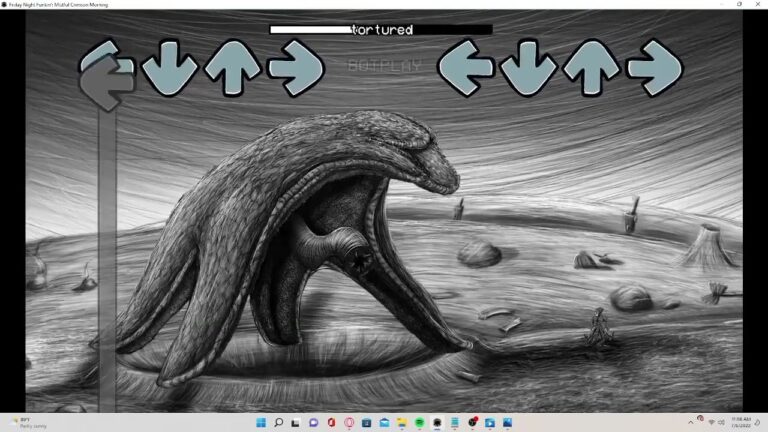This screenshot has width=768, height=432.
Task: Open the volume control in the tray
Action: 721,422
